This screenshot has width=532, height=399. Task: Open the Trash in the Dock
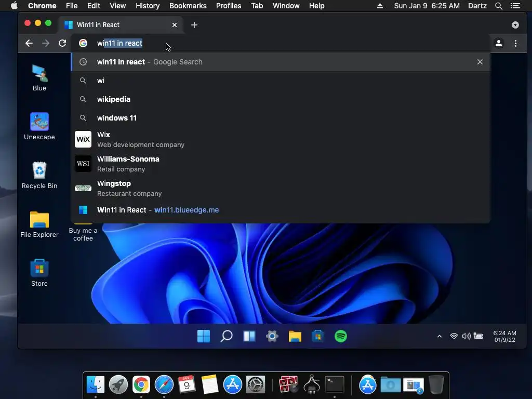[436, 384]
